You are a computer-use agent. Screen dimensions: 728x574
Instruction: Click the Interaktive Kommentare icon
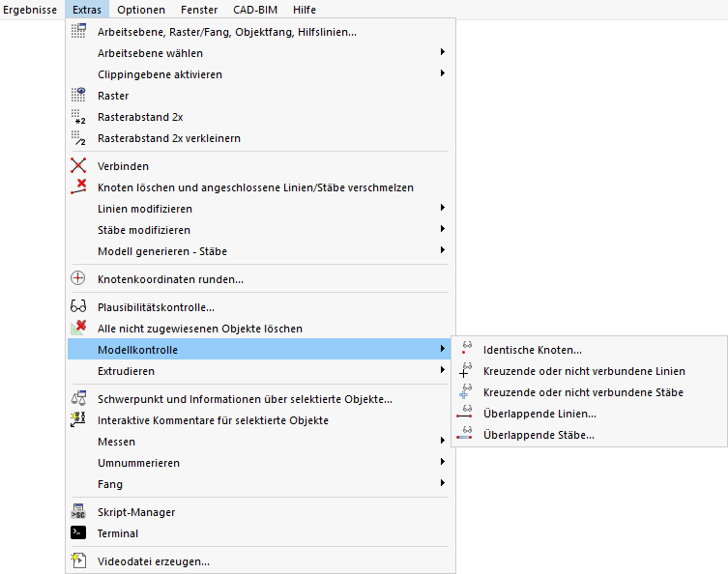tap(78, 419)
